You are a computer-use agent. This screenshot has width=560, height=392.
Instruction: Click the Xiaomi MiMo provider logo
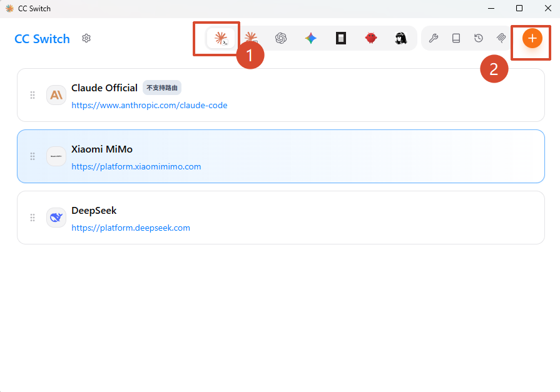tap(56, 156)
